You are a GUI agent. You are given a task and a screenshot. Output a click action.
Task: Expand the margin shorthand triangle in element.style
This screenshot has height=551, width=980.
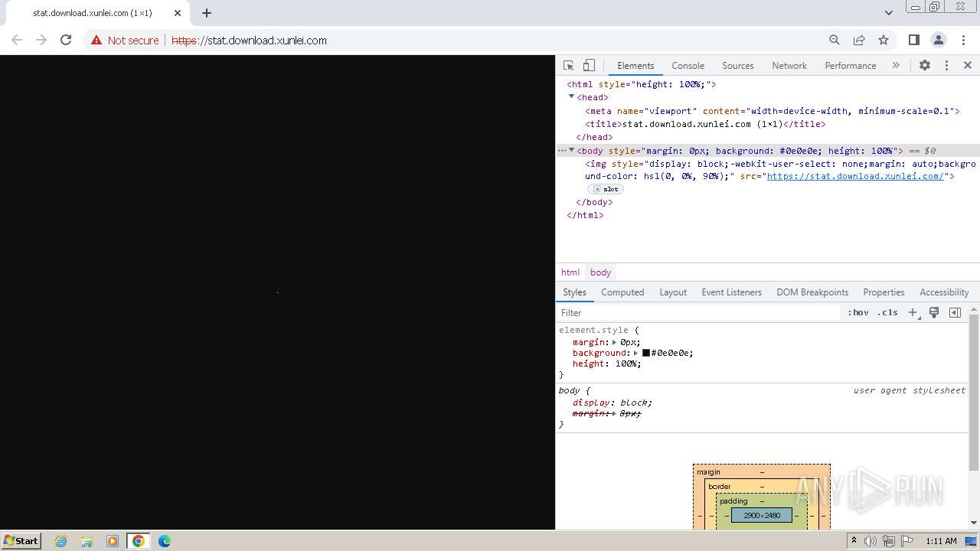click(614, 342)
